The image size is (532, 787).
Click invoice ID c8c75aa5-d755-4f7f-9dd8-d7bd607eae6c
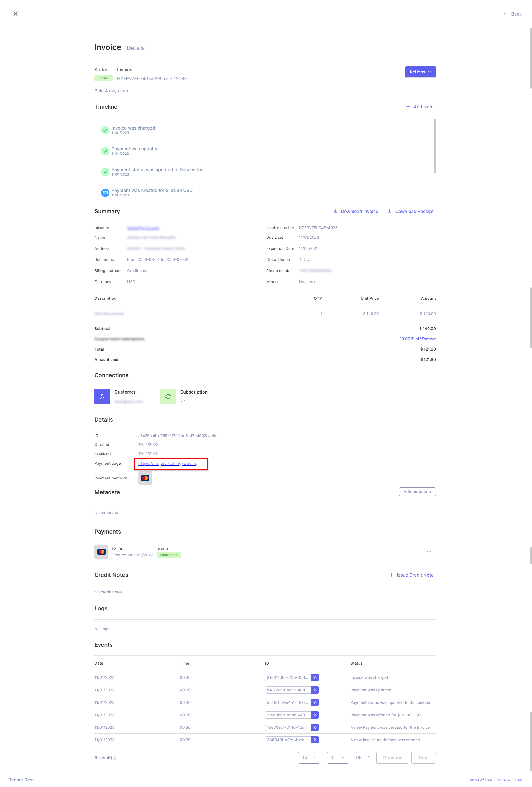coord(178,436)
